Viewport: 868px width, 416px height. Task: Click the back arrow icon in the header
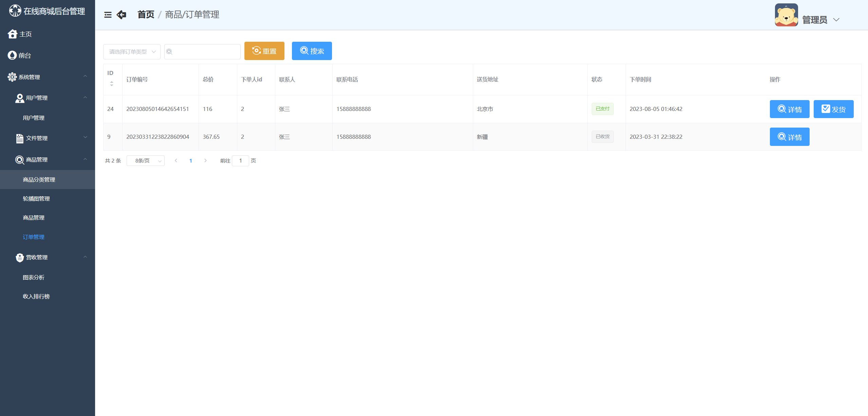coord(121,15)
